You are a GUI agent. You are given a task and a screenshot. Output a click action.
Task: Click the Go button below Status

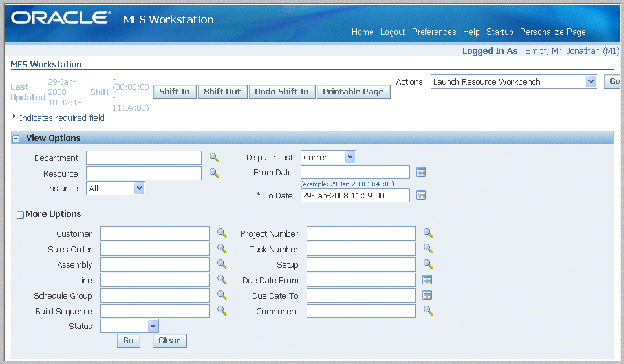coord(129,341)
